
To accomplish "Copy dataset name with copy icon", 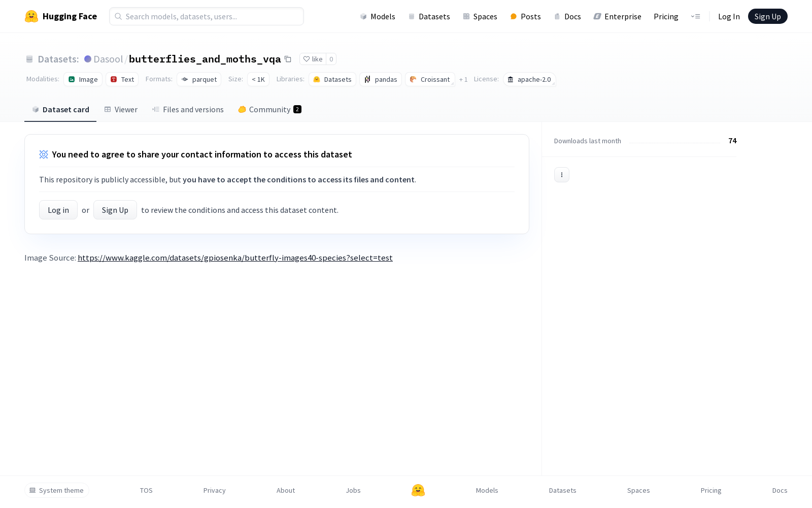I will point(288,59).
